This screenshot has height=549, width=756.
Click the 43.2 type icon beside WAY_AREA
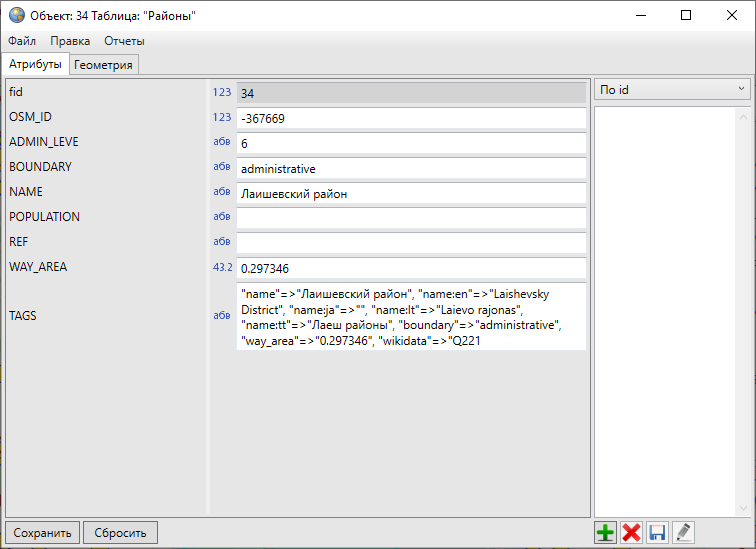tap(221, 268)
